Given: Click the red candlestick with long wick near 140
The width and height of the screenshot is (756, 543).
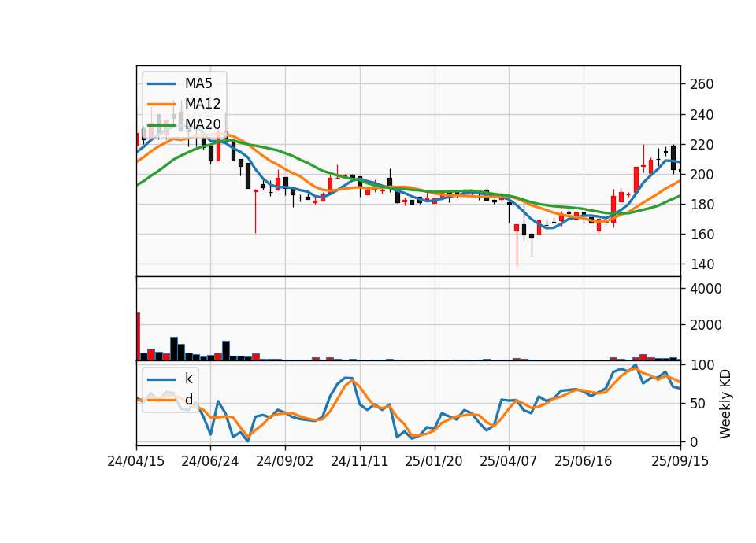Looking at the screenshot, I should (x=517, y=246).
